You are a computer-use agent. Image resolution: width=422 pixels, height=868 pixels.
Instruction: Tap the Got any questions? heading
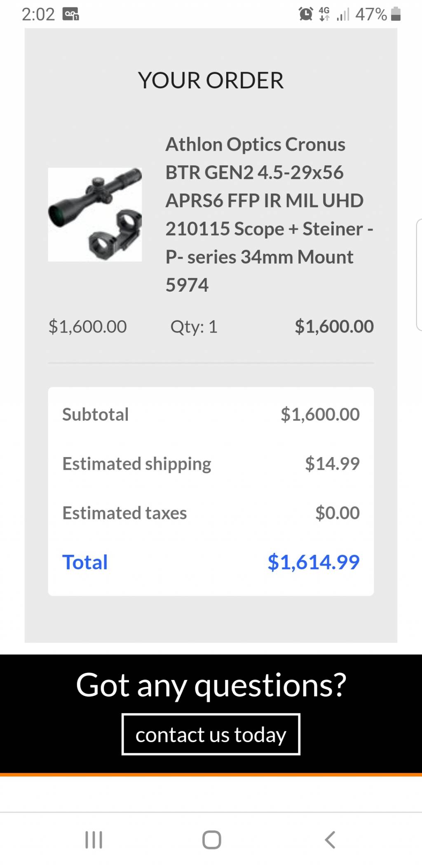pyautogui.click(x=211, y=685)
